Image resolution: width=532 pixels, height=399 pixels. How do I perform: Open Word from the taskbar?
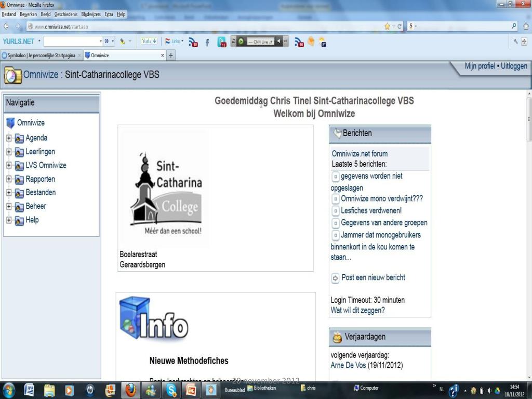pos(29,391)
